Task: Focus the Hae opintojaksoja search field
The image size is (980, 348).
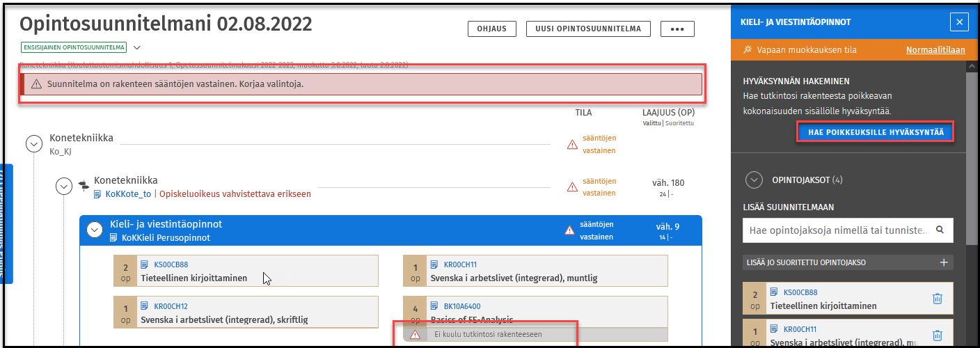Action: point(848,230)
